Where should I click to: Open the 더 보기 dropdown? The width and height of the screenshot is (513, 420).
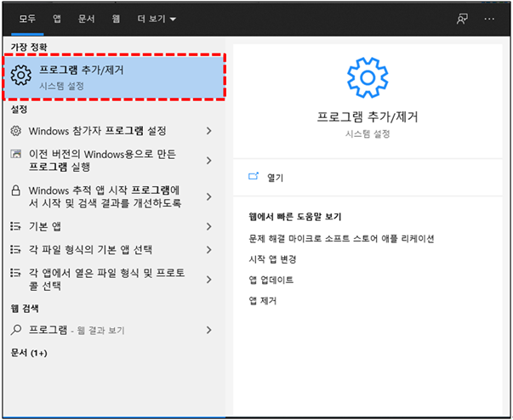(157, 19)
